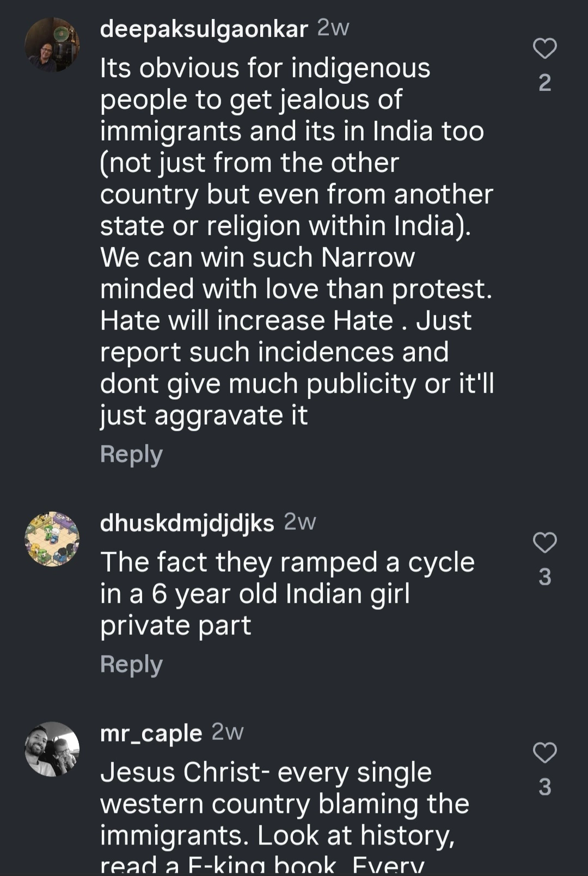This screenshot has width=588, height=876.
Task: Open deepaksulgaonkar's profile picture
Action: click(x=52, y=45)
